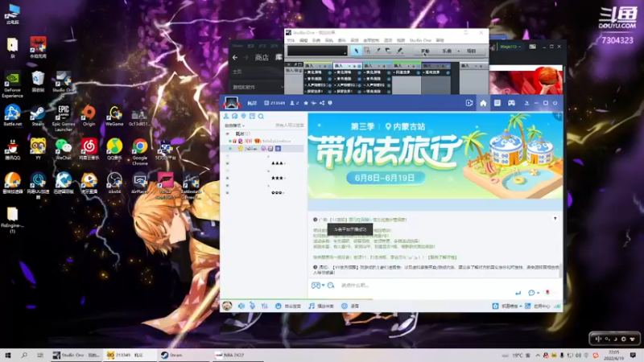
Task: Open the Store tab in Steam window
Action: (262, 57)
